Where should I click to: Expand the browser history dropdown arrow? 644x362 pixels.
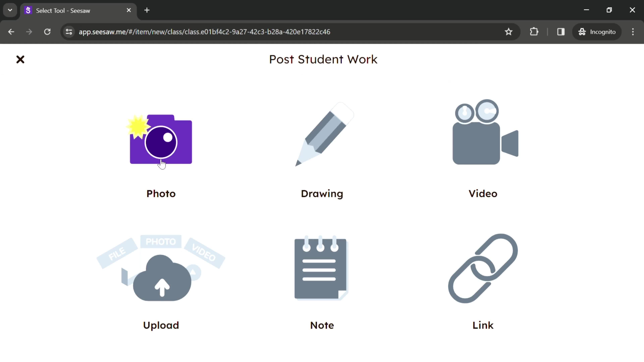[10, 10]
